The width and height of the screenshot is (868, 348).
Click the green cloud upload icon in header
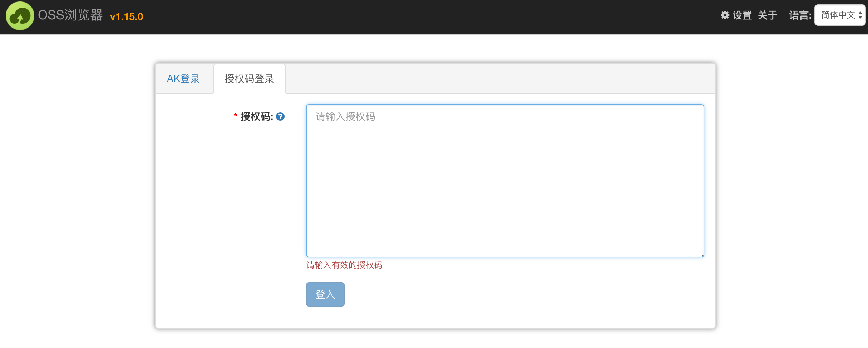[x=20, y=16]
